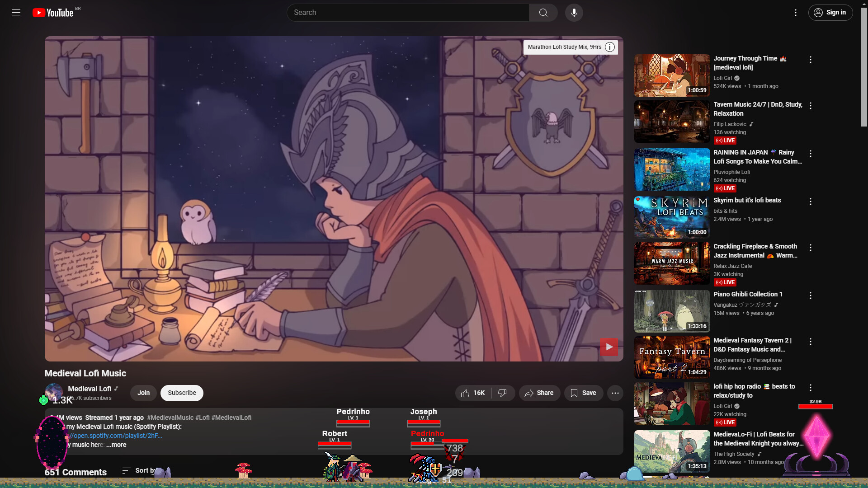868x488 pixels.
Task: Expand the description with ...more
Action: click(x=116, y=445)
